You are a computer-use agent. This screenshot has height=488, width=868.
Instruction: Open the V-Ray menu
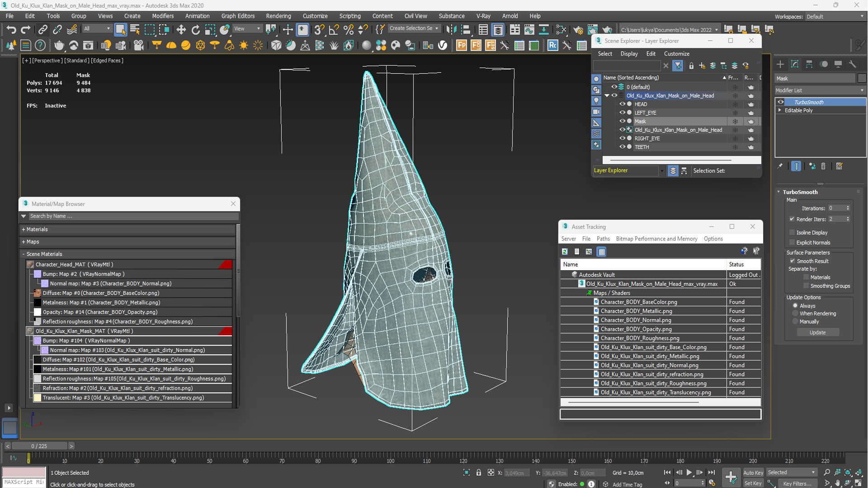(483, 16)
